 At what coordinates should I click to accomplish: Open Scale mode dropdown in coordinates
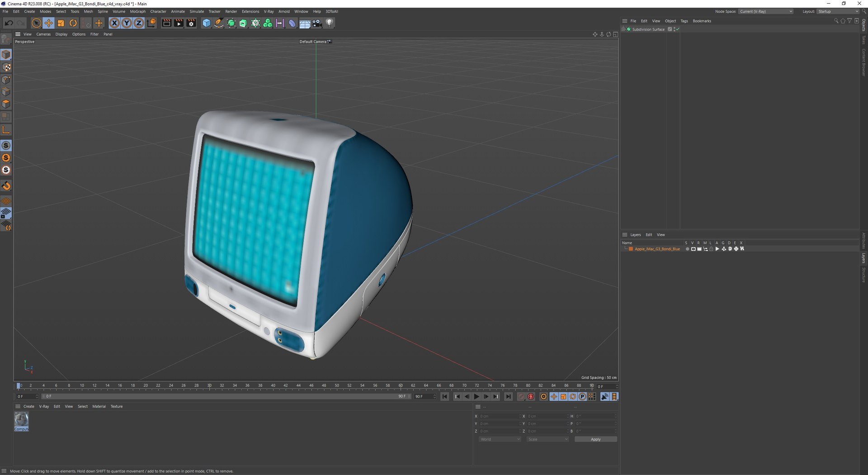coord(547,439)
